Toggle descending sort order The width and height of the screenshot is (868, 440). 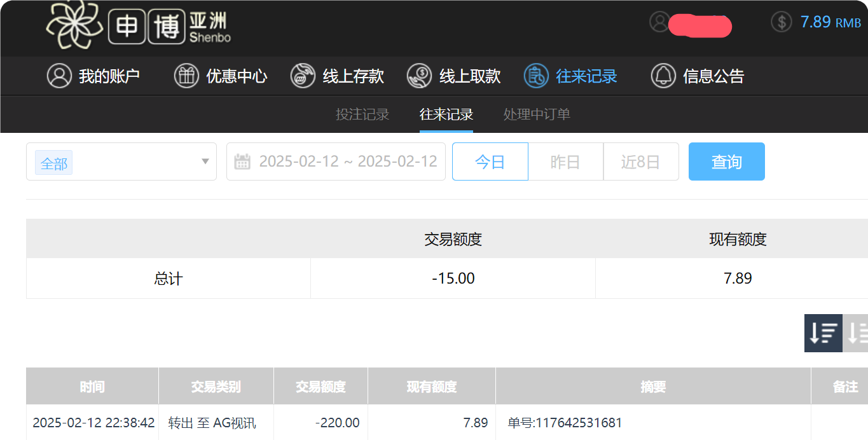coord(823,333)
